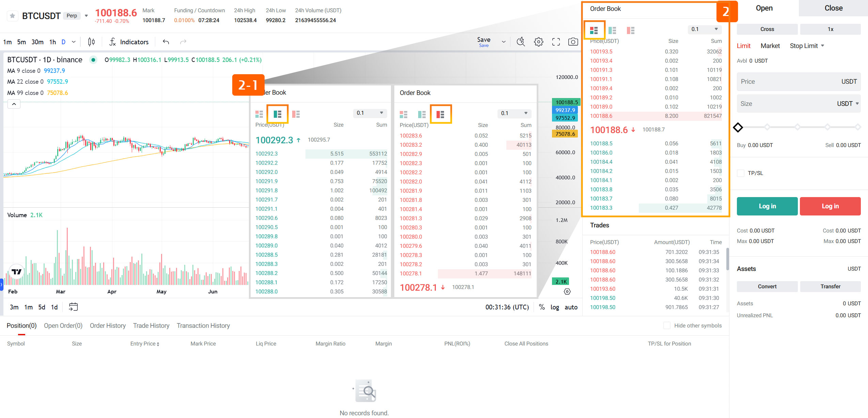Viewport: 868px width, 418px height.
Task: Click ask price 100193.5 in order book
Action: [x=601, y=52]
